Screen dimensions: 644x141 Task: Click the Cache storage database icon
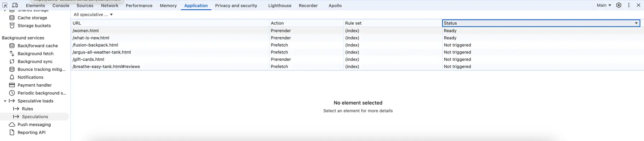(x=12, y=18)
